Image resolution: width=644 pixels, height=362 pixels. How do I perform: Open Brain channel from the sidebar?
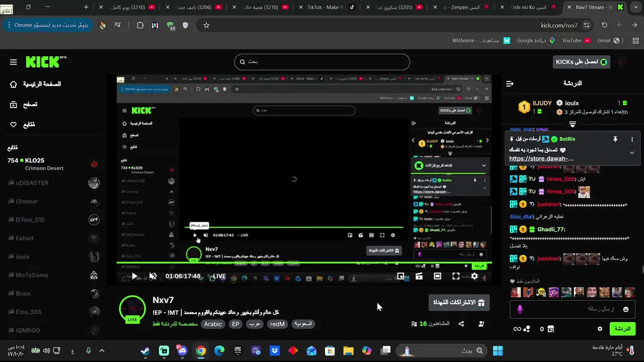53,294
